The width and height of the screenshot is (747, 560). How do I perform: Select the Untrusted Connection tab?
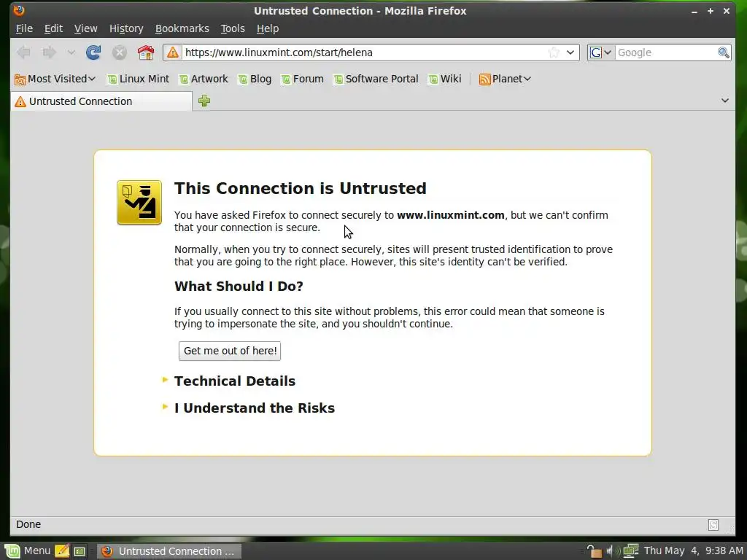[x=101, y=101]
